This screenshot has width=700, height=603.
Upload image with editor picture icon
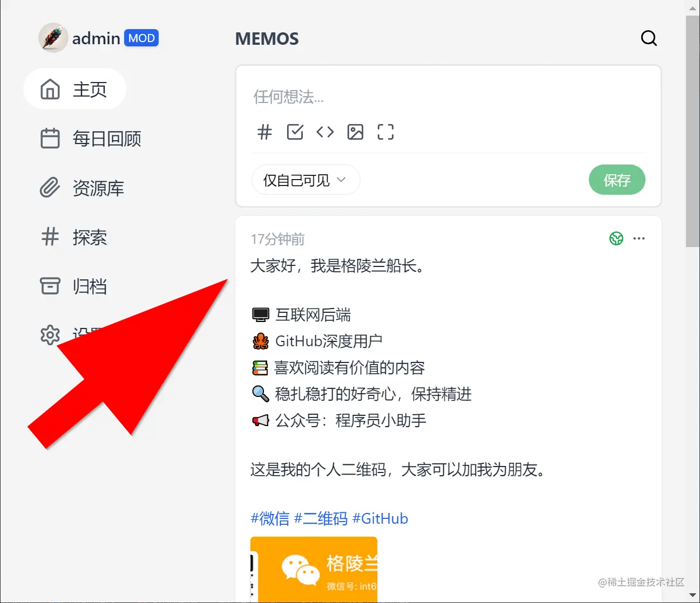tap(355, 132)
